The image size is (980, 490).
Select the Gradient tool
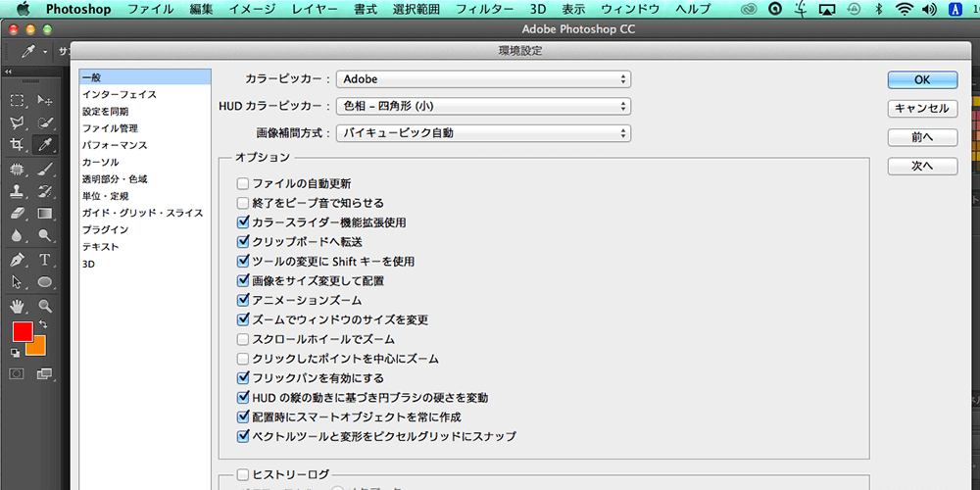point(44,214)
